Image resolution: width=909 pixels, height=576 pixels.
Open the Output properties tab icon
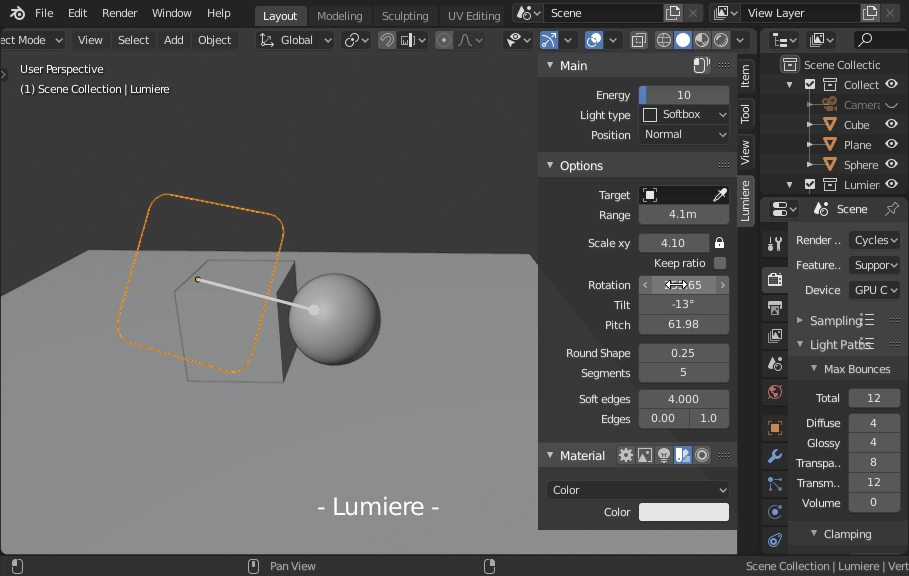(x=775, y=307)
